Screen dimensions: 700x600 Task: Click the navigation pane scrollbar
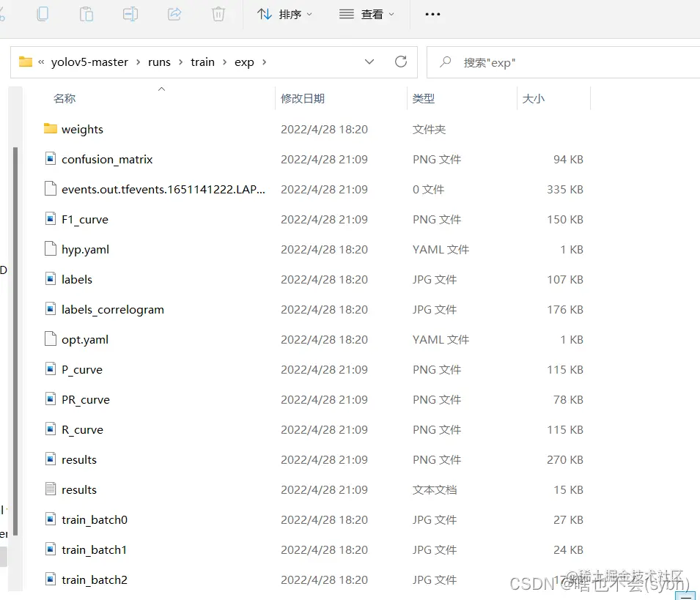coord(15,341)
